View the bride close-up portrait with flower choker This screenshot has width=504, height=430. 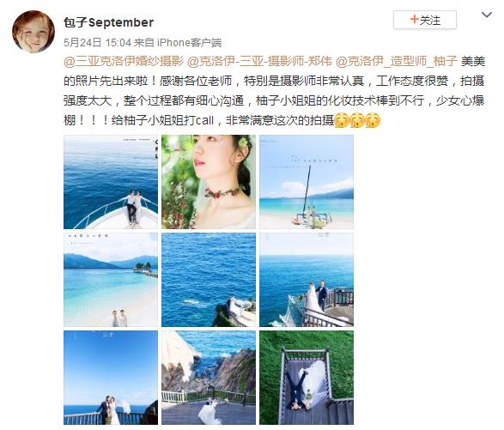(x=209, y=182)
